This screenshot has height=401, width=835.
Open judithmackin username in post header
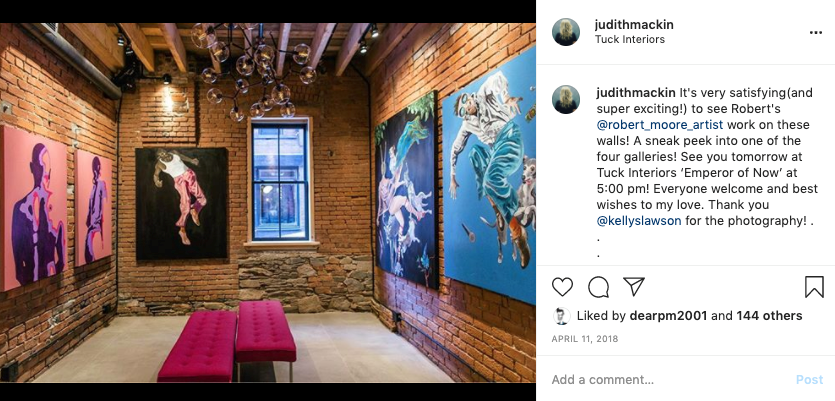point(634,24)
